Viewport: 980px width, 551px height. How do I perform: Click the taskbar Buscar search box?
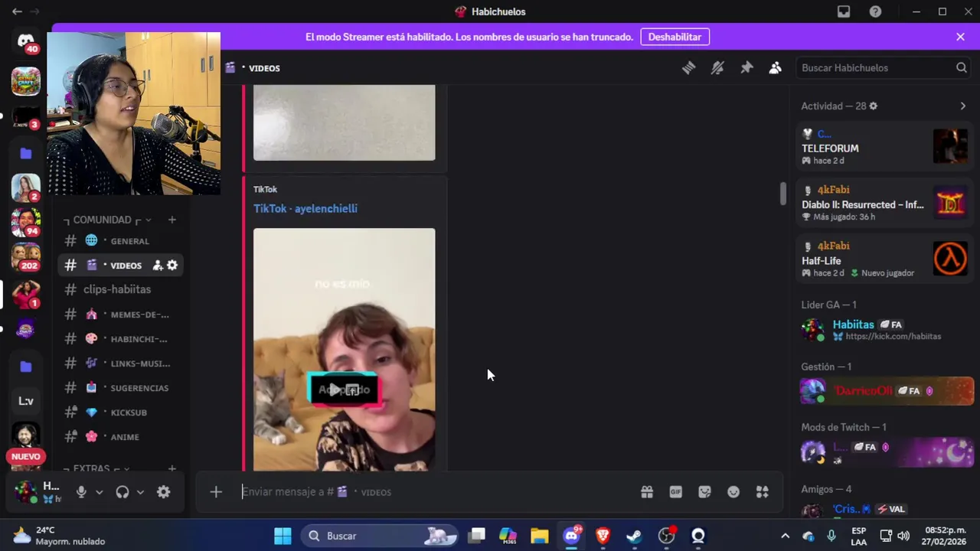pyautogui.click(x=380, y=536)
